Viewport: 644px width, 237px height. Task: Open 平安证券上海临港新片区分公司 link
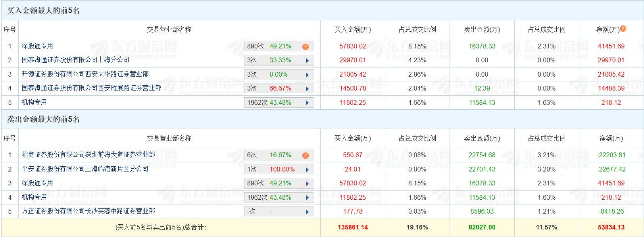click(x=85, y=169)
